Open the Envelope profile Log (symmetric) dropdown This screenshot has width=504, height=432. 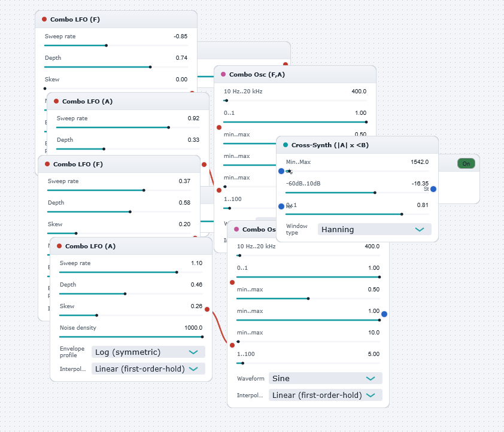[x=148, y=352]
